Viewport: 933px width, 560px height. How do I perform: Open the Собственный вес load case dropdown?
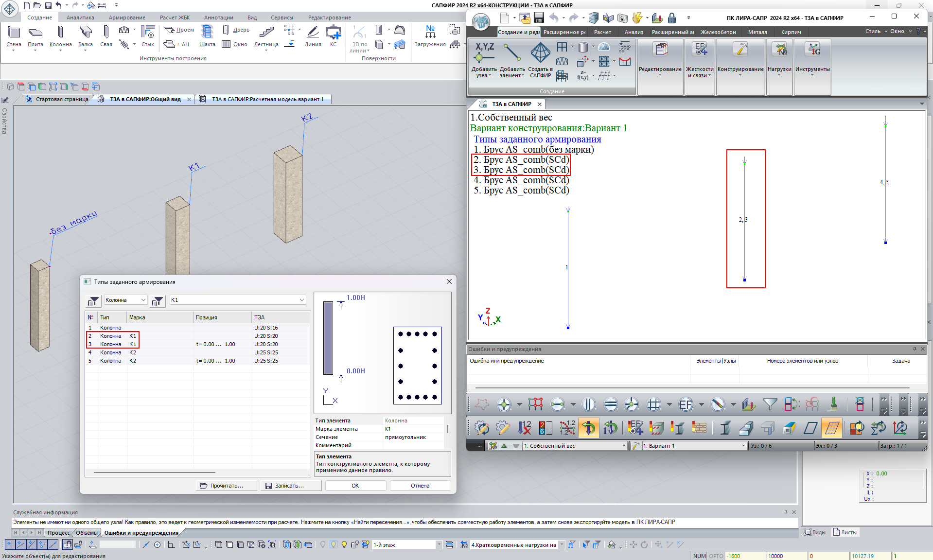click(x=624, y=446)
